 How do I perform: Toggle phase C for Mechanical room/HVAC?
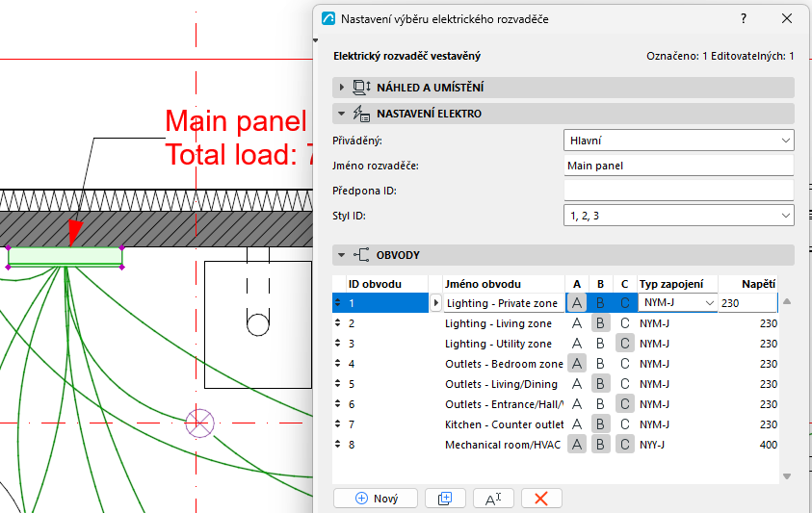624,445
